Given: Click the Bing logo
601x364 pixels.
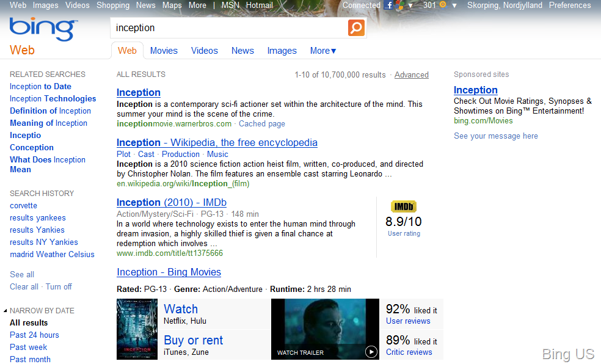Looking at the screenshot, I should click(x=43, y=29).
